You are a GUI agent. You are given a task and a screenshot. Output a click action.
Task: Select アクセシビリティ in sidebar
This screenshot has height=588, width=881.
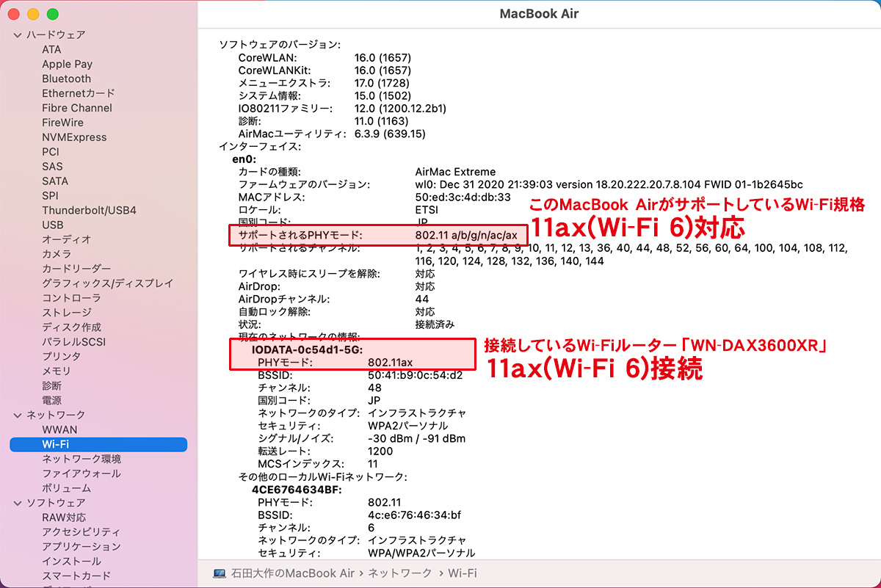click(81, 532)
